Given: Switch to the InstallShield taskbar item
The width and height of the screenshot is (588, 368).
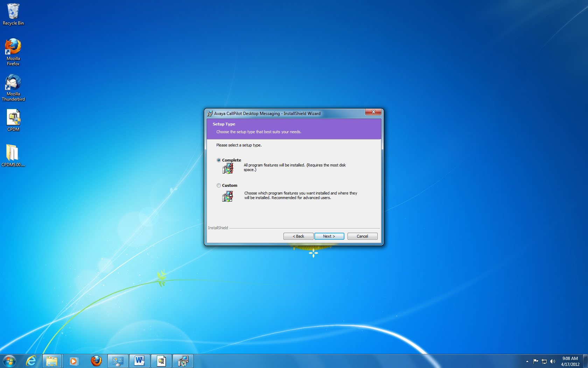Looking at the screenshot, I should tap(183, 361).
